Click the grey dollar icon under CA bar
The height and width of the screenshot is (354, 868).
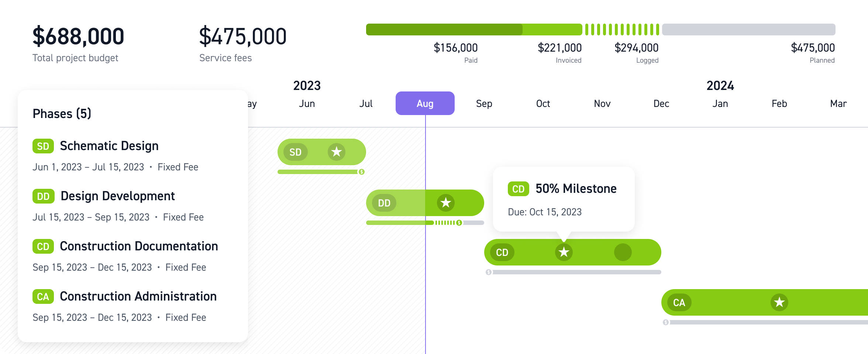pyautogui.click(x=666, y=322)
